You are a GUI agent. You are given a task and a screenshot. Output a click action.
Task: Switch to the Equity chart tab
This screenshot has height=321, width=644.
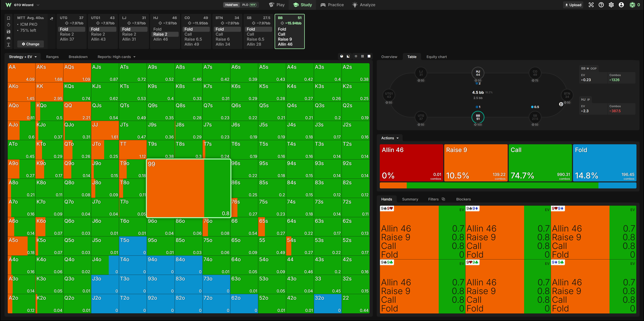coord(437,57)
